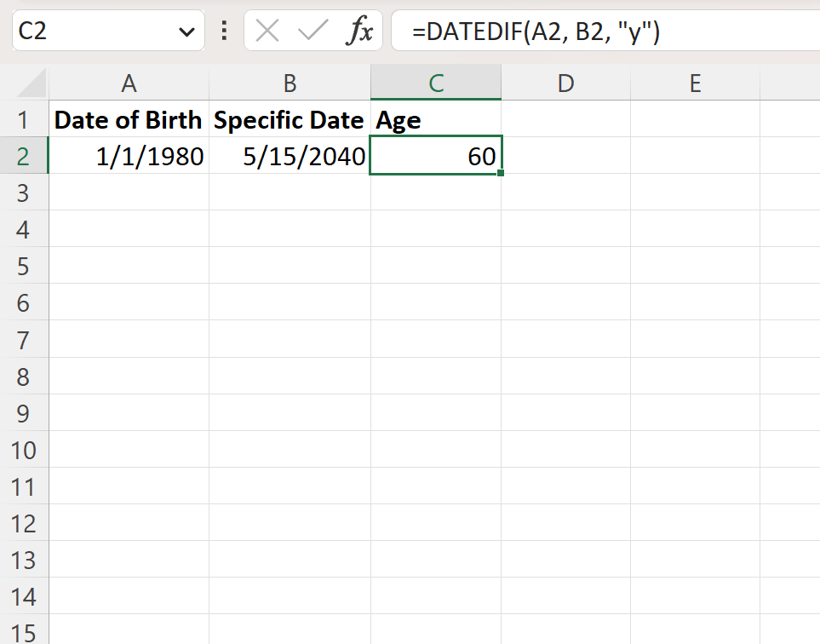Click the Age header cell
The image size is (820, 644).
(x=435, y=120)
